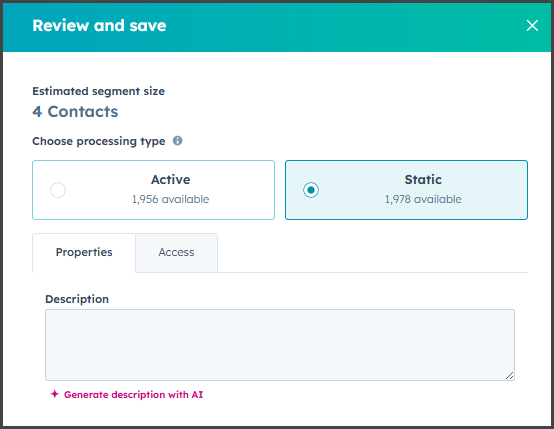Open the processing type info tooltip icon
The height and width of the screenshot is (429, 554).
coord(177,141)
